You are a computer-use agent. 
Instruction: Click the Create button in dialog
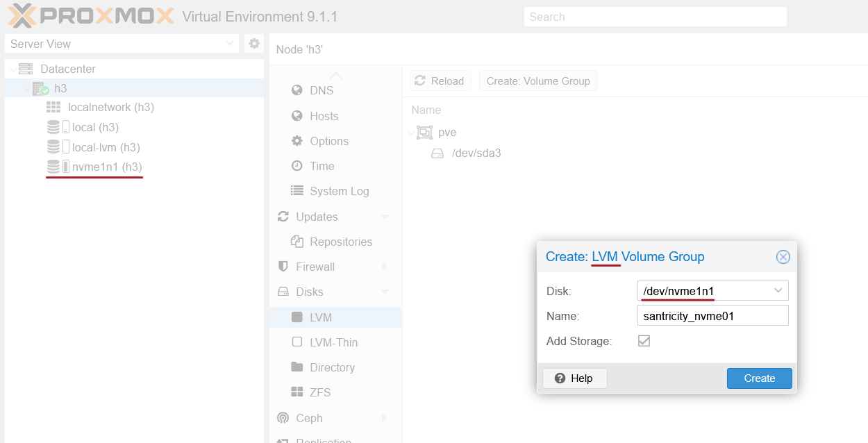tap(760, 378)
